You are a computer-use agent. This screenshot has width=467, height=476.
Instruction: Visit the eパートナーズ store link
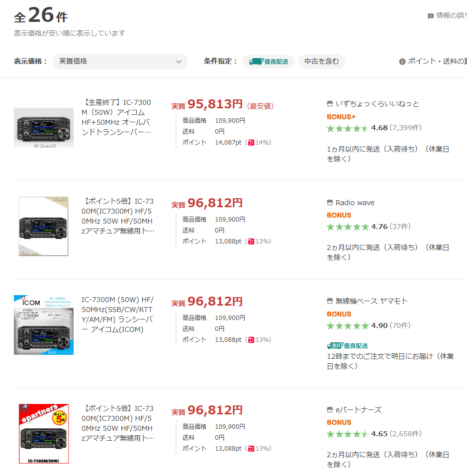pyautogui.click(x=359, y=410)
